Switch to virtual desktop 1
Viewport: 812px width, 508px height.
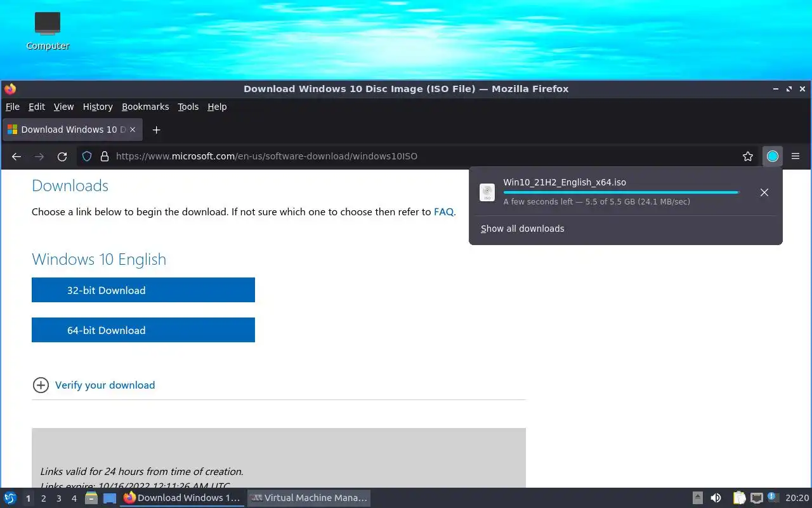[x=28, y=498]
